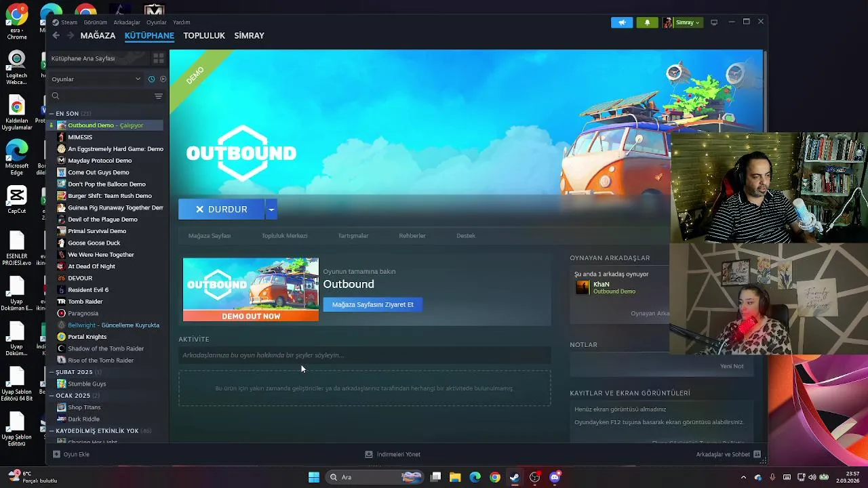Screen dimensions: 868x488
Task: Select Mayday Protocol Demo
Action: pyautogui.click(x=100, y=161)
